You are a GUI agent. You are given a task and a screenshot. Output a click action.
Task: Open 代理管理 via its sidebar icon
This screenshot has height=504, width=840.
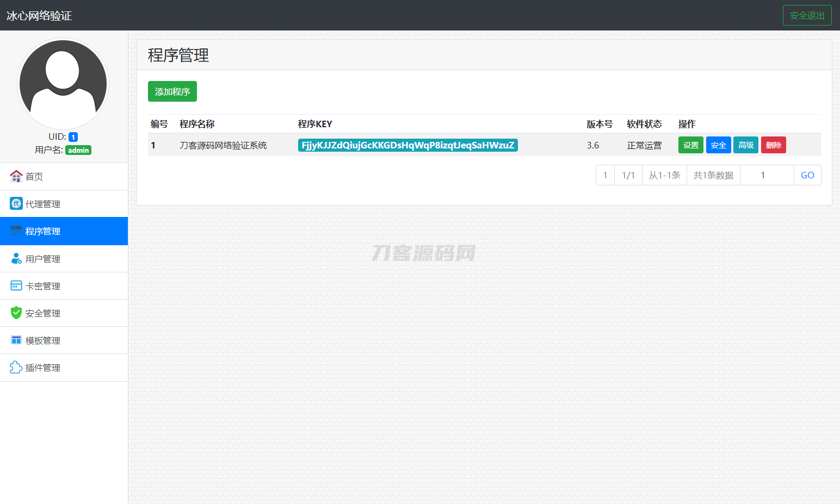click(16, 203)
